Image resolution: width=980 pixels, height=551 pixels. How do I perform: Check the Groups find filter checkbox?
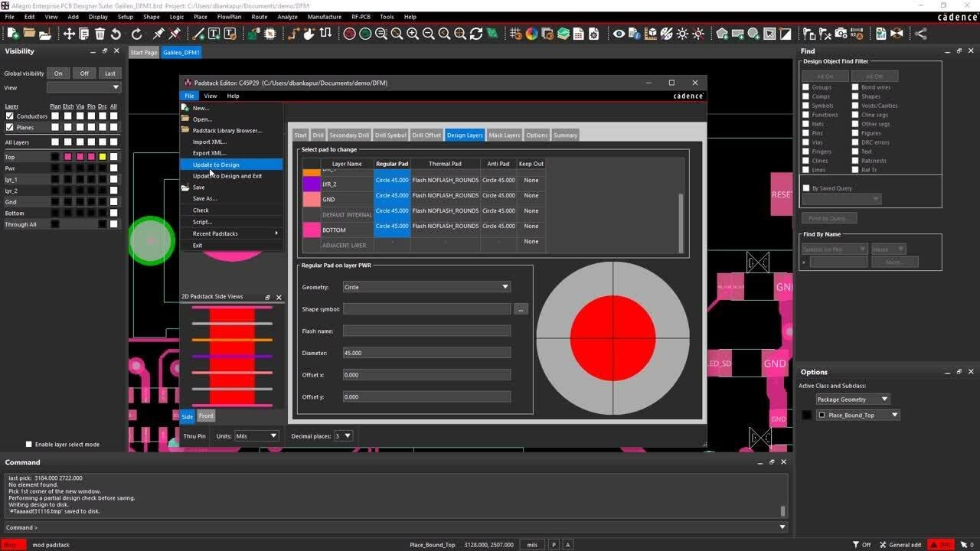[805, 87]
